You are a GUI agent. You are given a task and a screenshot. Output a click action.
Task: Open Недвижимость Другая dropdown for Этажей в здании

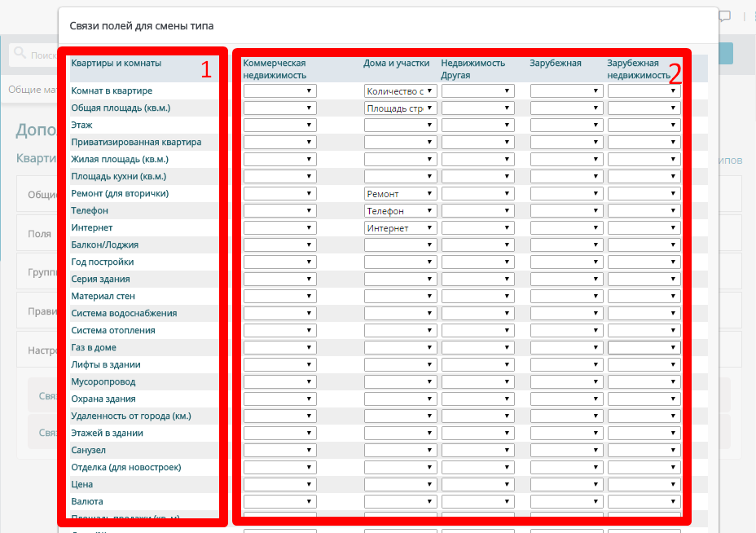(x=478, y=433)
